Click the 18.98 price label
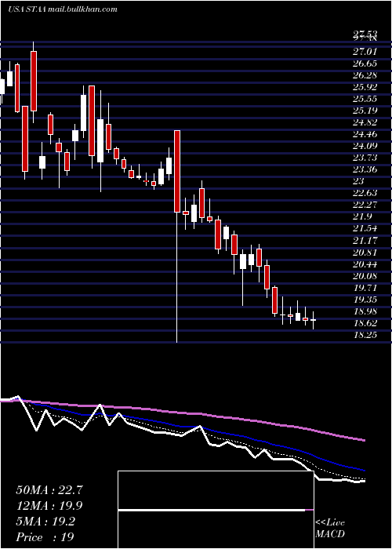 click(x=365, y=311)
